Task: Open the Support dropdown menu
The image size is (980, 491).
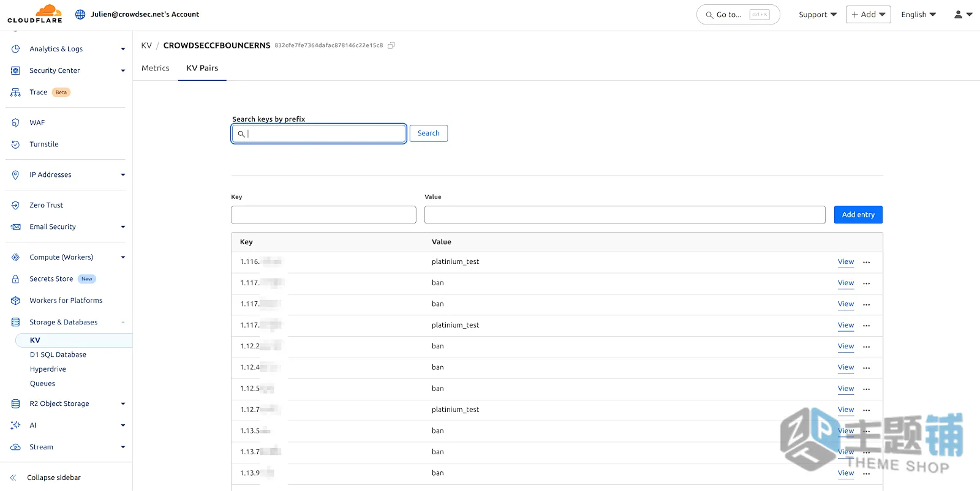Action: click(x=818, y=15)
